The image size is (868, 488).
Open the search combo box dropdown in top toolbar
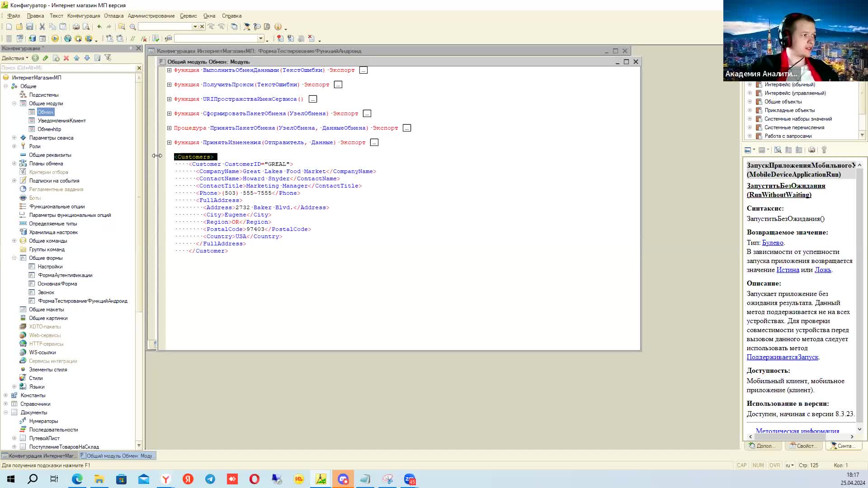pos(195,27)
